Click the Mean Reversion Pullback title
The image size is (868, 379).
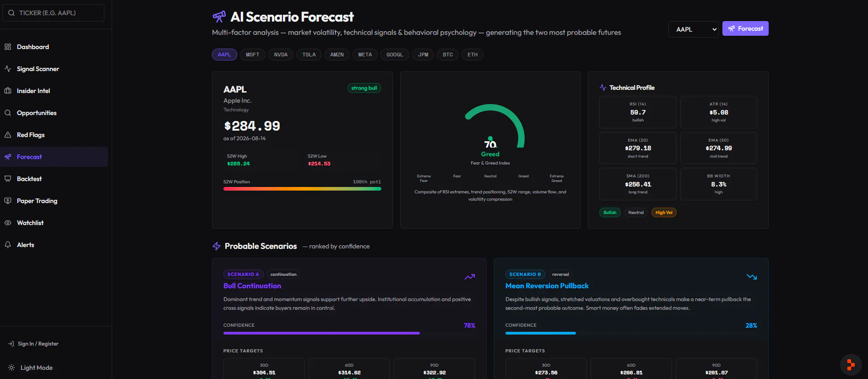click(x=547, y=286)
